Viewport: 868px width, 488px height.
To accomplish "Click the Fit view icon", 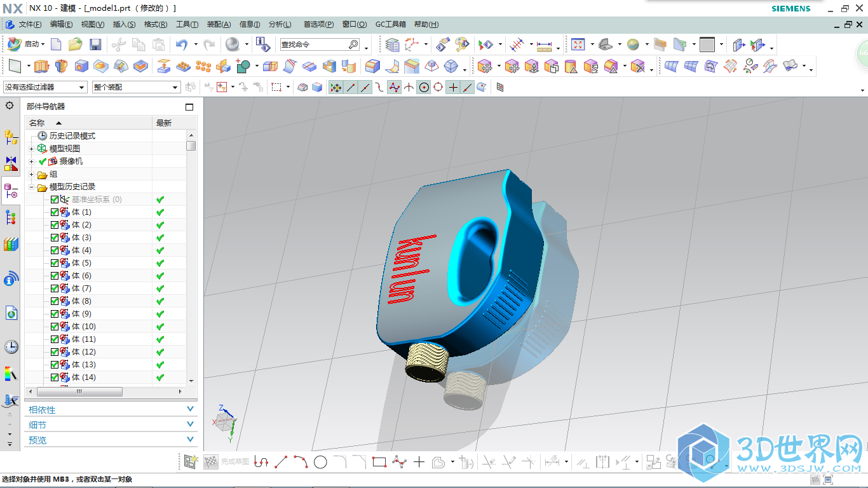I will pos(578,44).
